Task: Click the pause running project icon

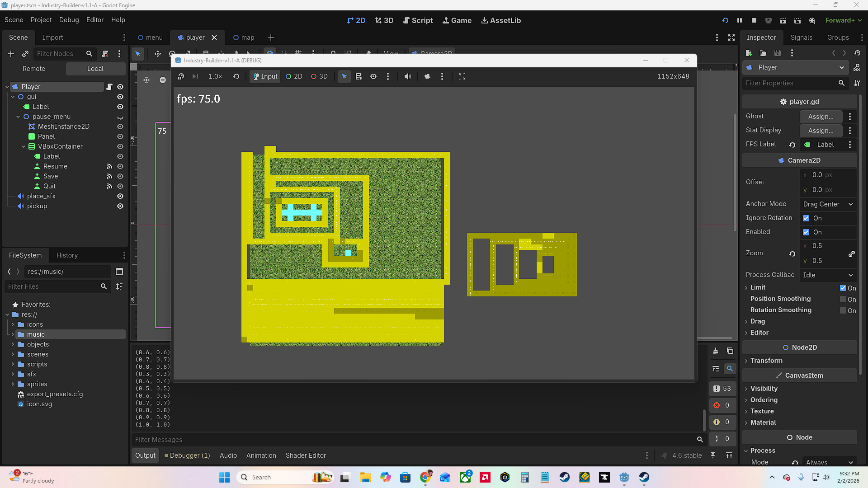Action: [740, 20]
